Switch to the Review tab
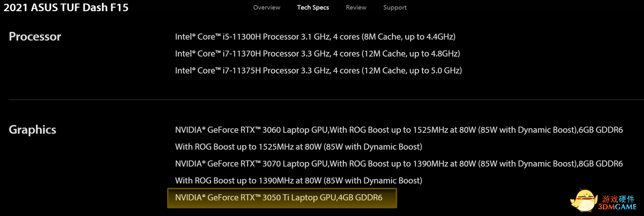This screenshot has width=644, height=216. pos(356,8)
